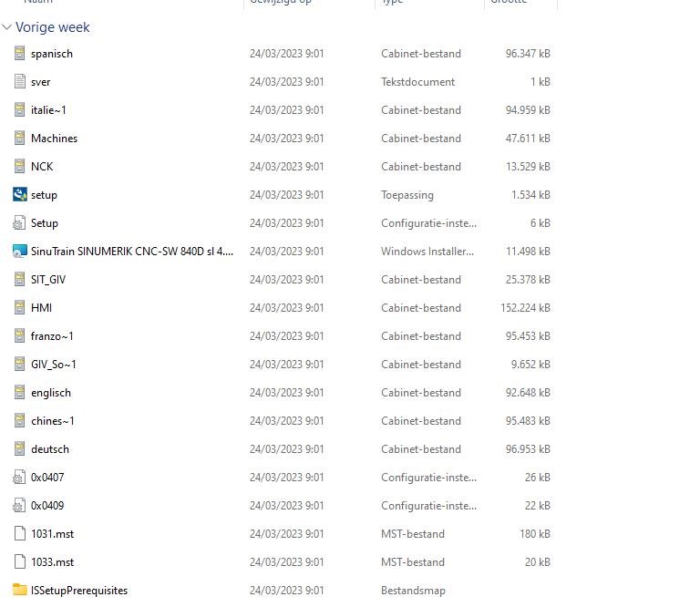Click the italie~1 file name
The height and width of the screenshot is (607, 700).
(48, 110)
